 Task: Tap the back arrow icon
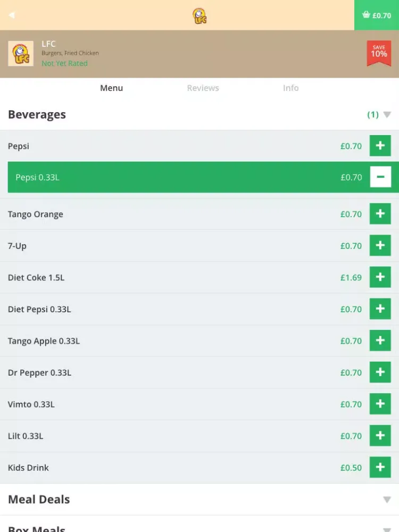pos(12,15)
